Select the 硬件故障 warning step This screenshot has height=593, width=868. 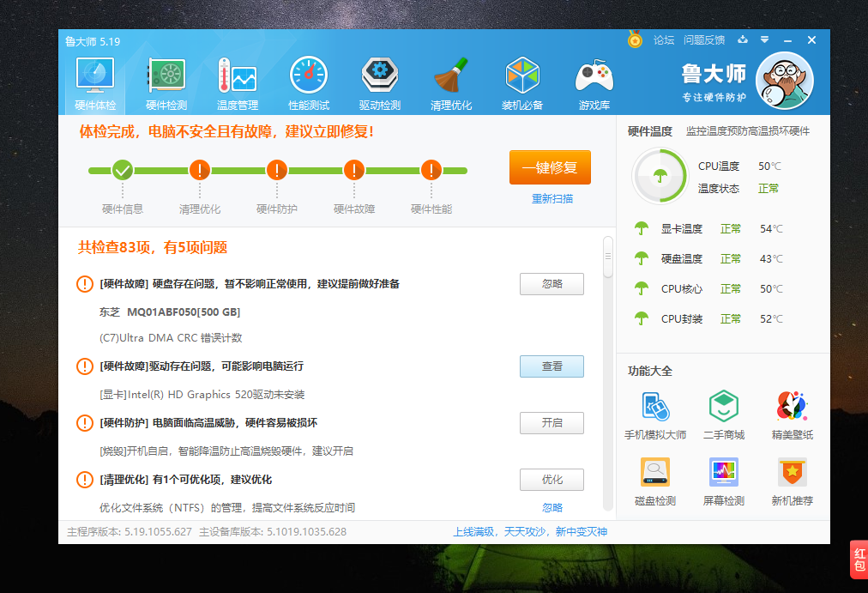tap(353, 170)
